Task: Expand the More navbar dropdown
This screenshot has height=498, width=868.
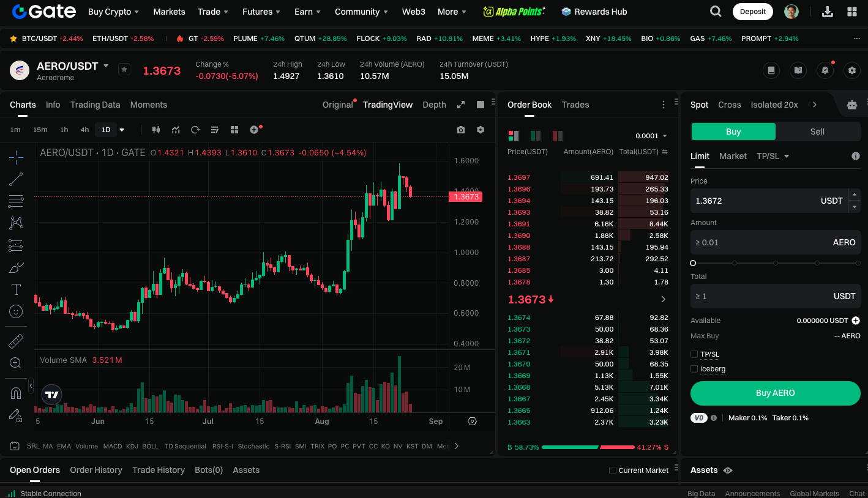Action: point(452,12)
